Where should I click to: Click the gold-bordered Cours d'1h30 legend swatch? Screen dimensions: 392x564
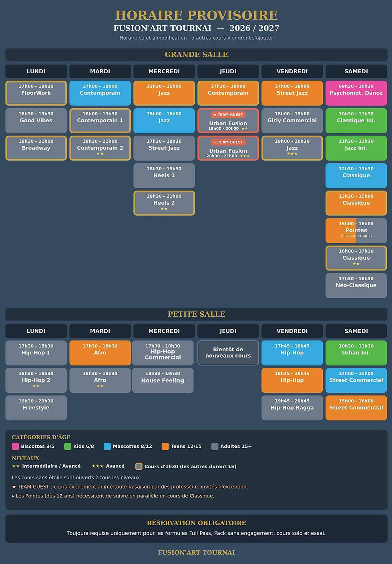click(x=139, y=466)
